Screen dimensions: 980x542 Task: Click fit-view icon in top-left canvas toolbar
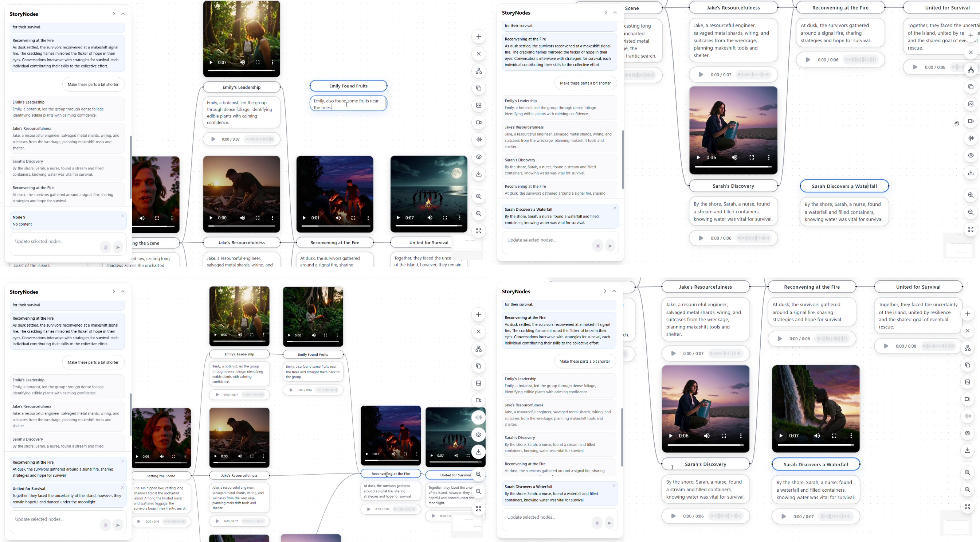pos(479,231)
